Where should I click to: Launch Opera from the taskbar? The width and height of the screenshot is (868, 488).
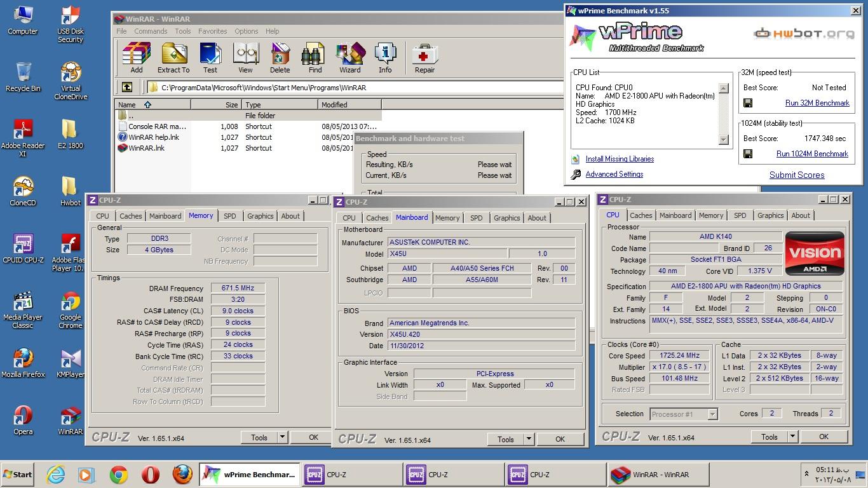[x=151, y=475]
